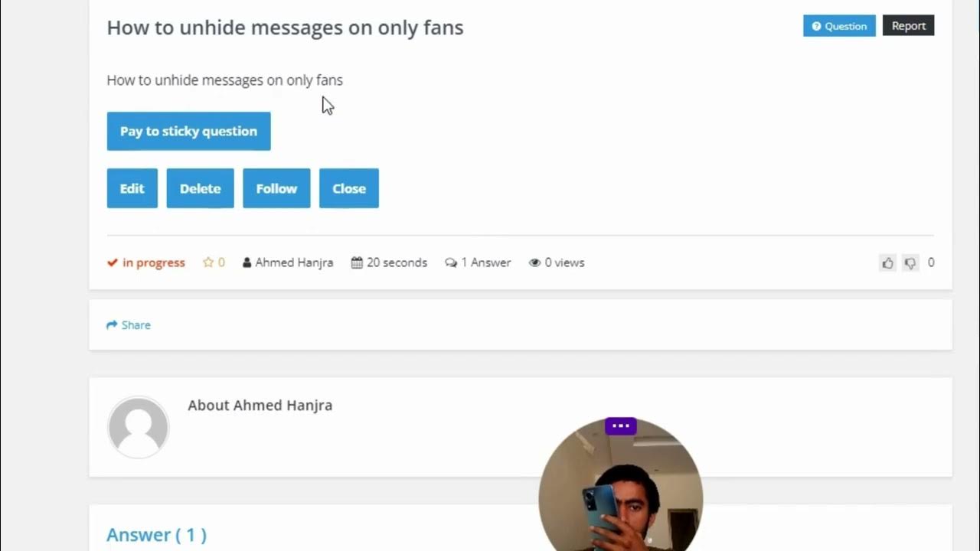This screenshot has height=551, width=980.
Task: Open the purple three-dots webcam menu
Action: pos(621,426)
